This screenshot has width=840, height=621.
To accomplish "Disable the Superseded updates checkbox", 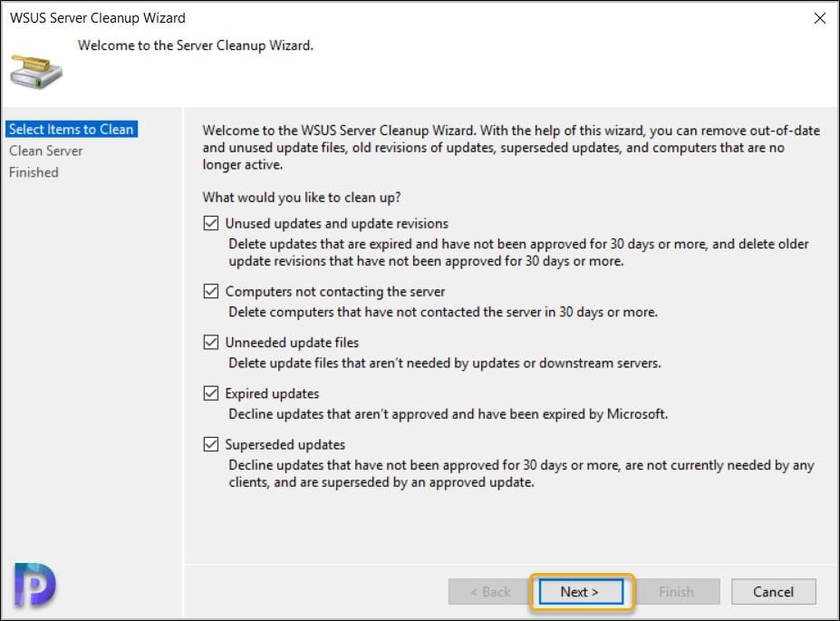I will click(211, 444).
